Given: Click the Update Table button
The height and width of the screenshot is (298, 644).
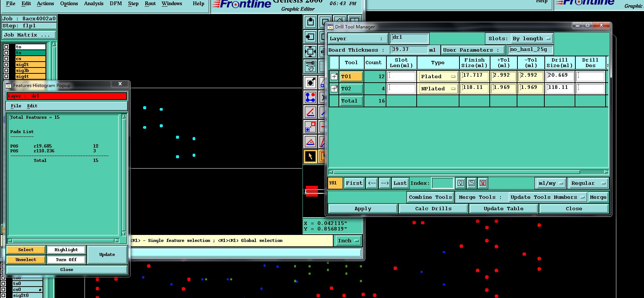Looking at the screenshot, I should pos(503,208).
